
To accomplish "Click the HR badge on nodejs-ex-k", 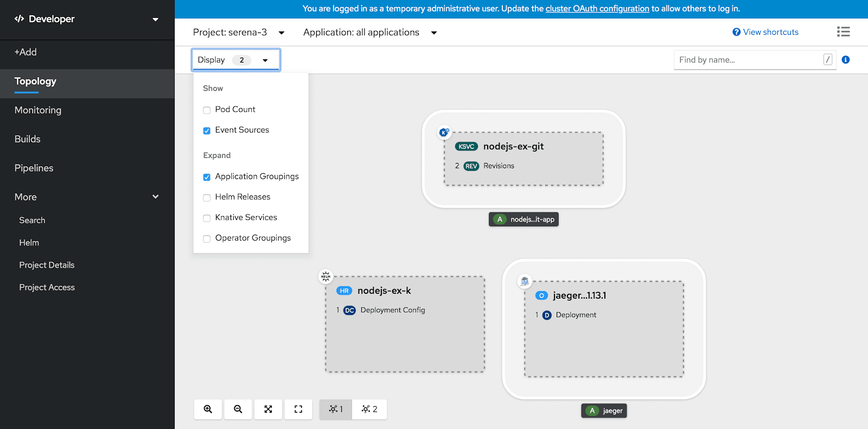I will point(344,291).
